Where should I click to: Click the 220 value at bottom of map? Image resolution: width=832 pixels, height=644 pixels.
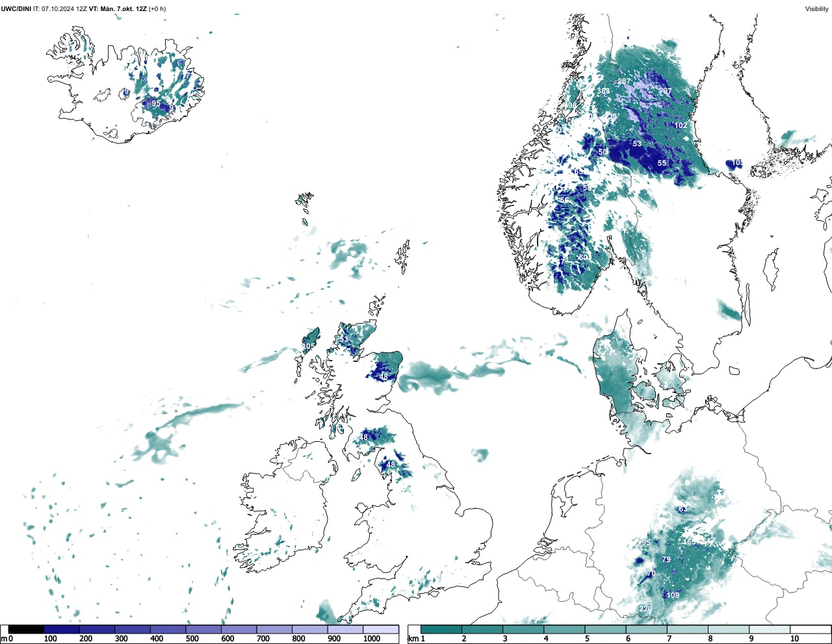(x=645, y=609)
